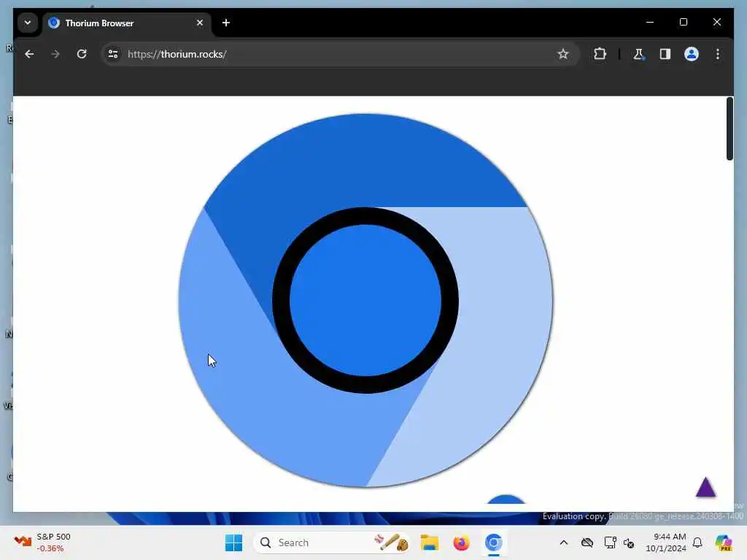The image size is (747, 560).
Task: View site information for thorium.rocks
Action: coord(113,54)
